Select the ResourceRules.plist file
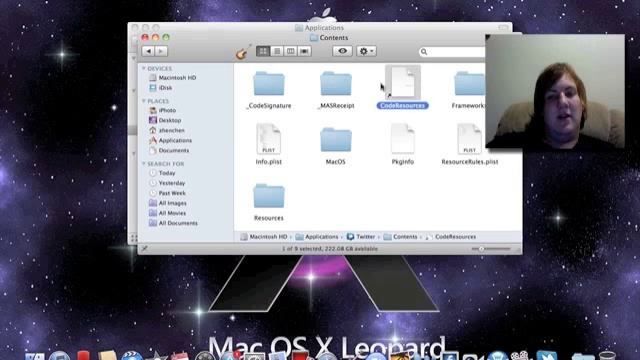 tap(469, 140)
